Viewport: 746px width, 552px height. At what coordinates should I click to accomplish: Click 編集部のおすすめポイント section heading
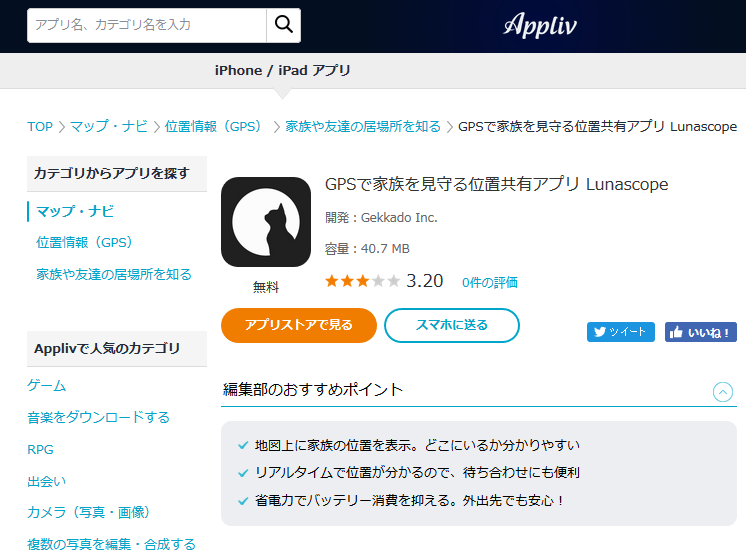coord(313,390)
